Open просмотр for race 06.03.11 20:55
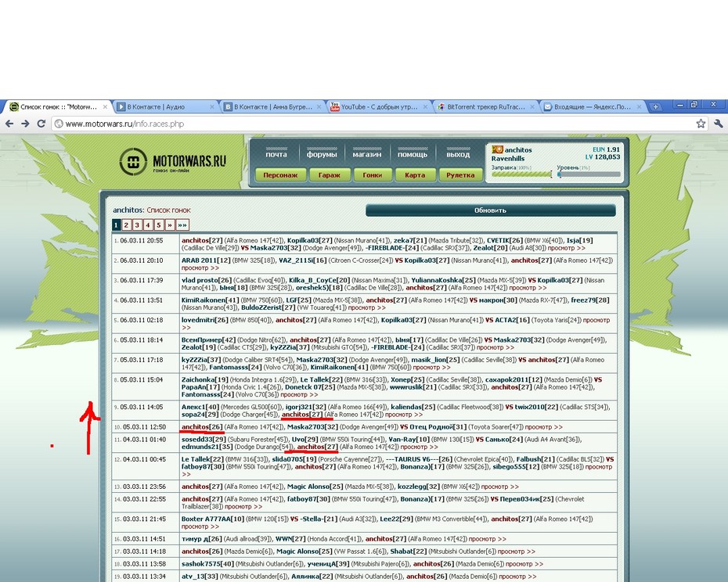This screenshot has height=582, width=728. pyautogui.click(x=567, y=248)
